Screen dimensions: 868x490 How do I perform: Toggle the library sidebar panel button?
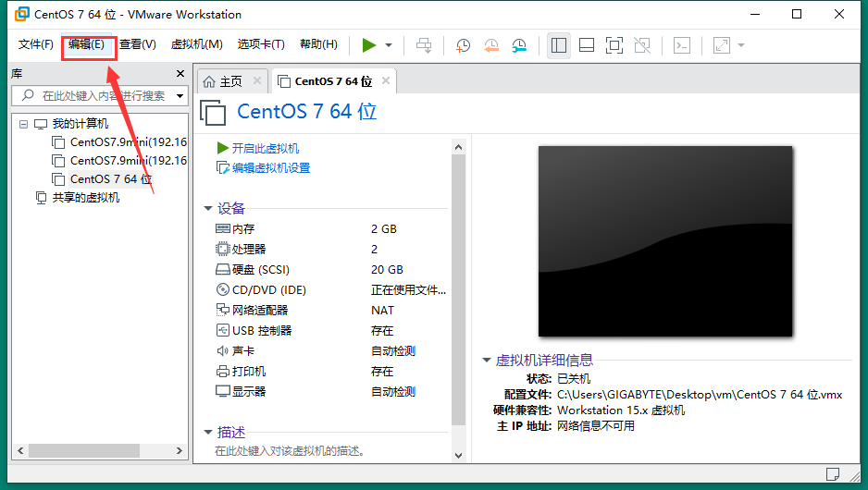point(559,45)
